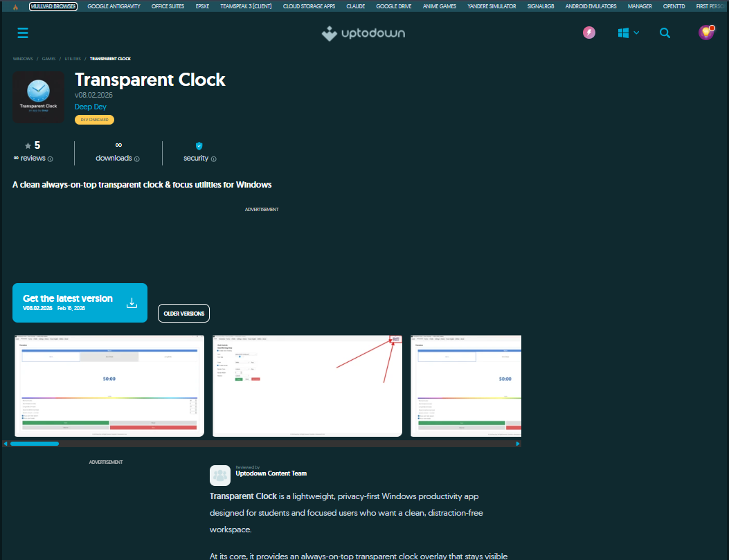Click the Transparent Clock app icon
The height and width of the screenshot is (560, 729).
(x=39, y=97)
